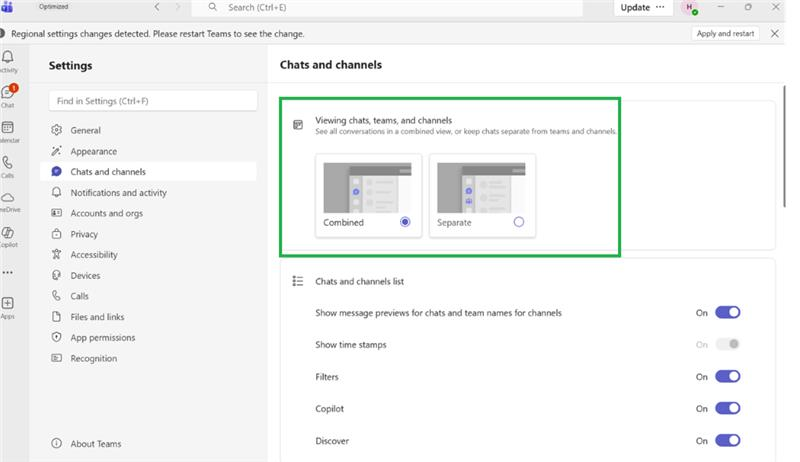800x462 pixels.
Task: Click the Teams logo at top left
Action: click(x=7, y=7)
